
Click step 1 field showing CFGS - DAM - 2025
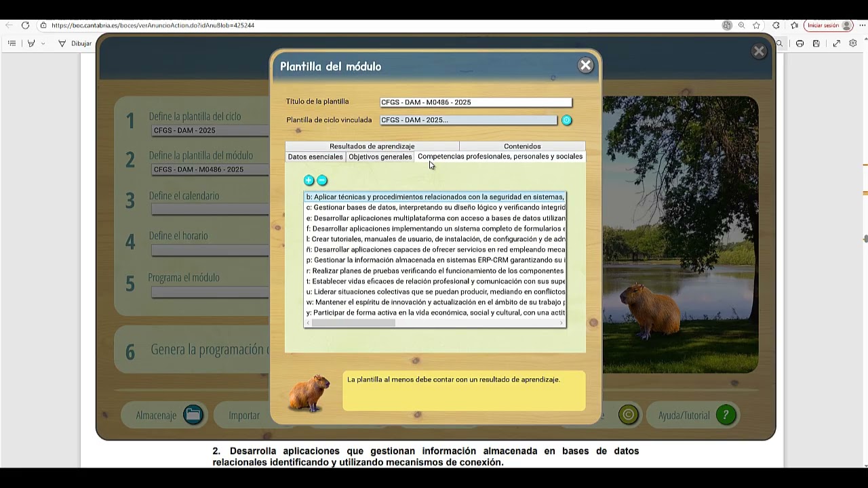pyautogui.click(x=210, y=130)
